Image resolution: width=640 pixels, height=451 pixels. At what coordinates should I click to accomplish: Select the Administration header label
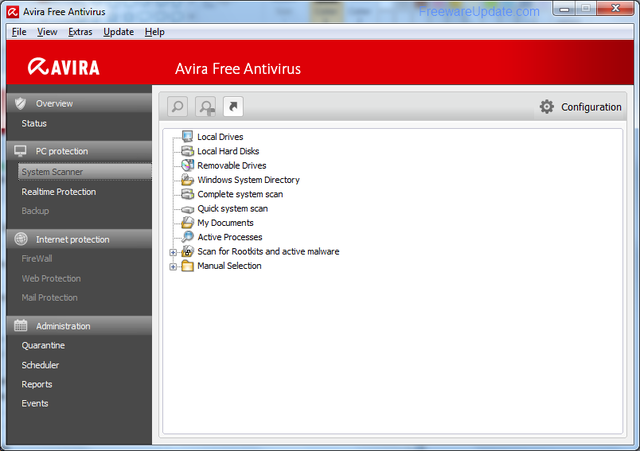click(x=63, y=326)
